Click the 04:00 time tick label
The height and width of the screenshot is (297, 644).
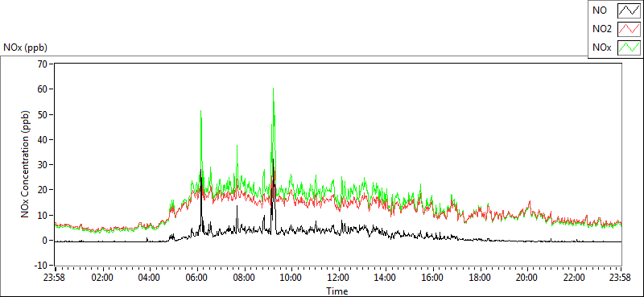tap(149, 278)
